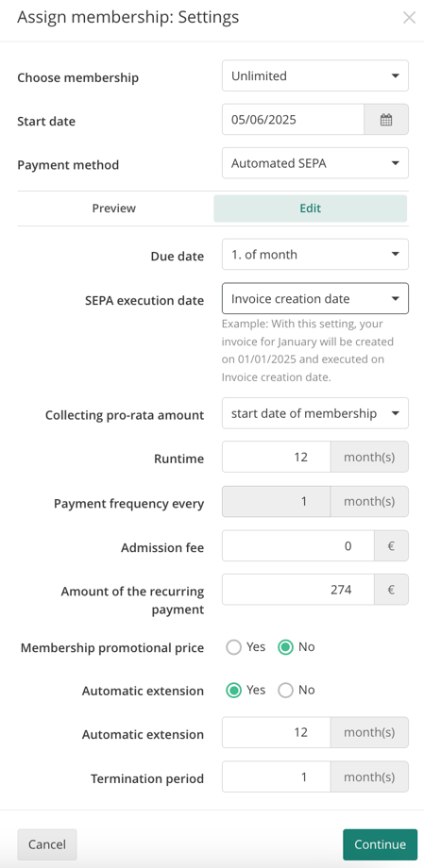This screenshot has height=868, width=424.
Task: Click the Runtime months input field
Action: click(277, 457)
